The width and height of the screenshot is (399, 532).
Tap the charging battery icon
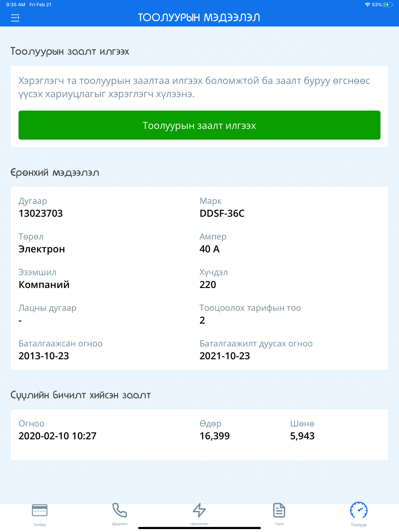[388, 4]
